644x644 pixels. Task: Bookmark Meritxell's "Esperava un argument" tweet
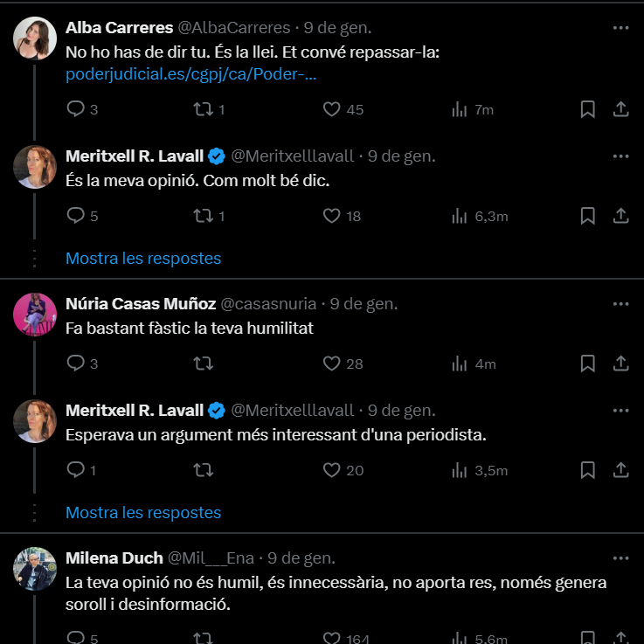[x=588, y=470]
